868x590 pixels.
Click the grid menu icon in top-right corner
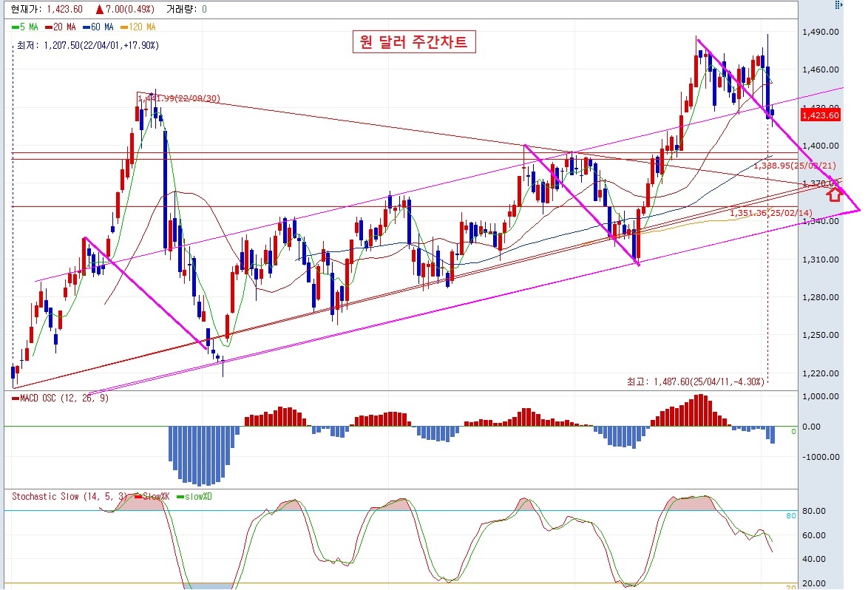pos(838,6)
